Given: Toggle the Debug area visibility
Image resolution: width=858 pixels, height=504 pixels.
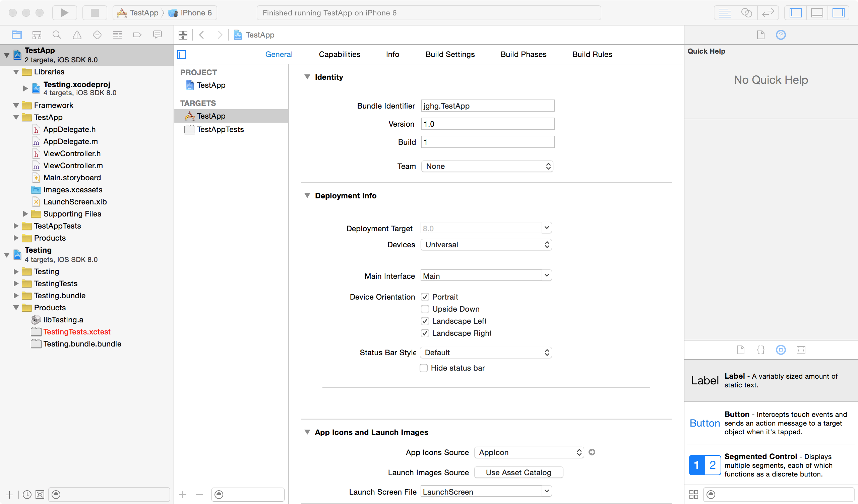Looking at the screenshot, I should click(817, 13).
